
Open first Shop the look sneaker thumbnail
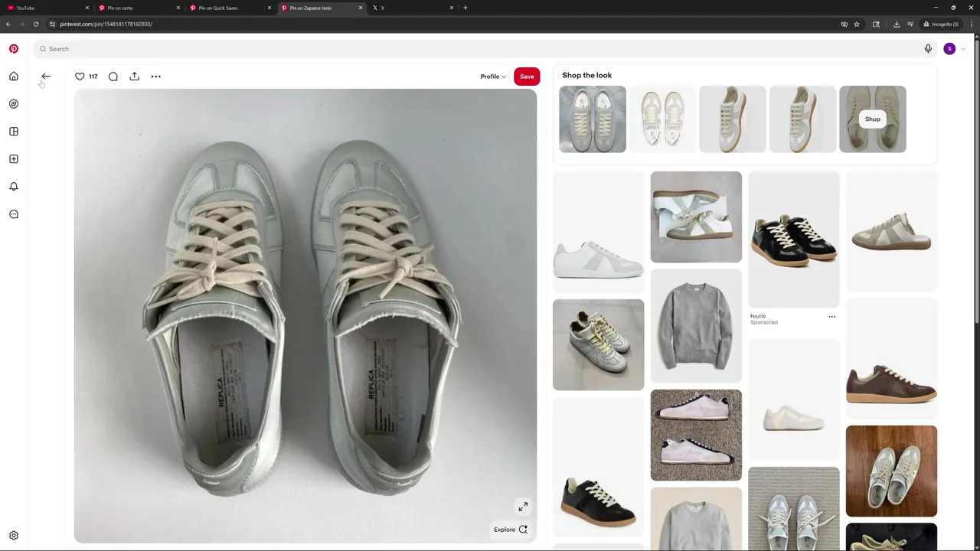(593, 119)
